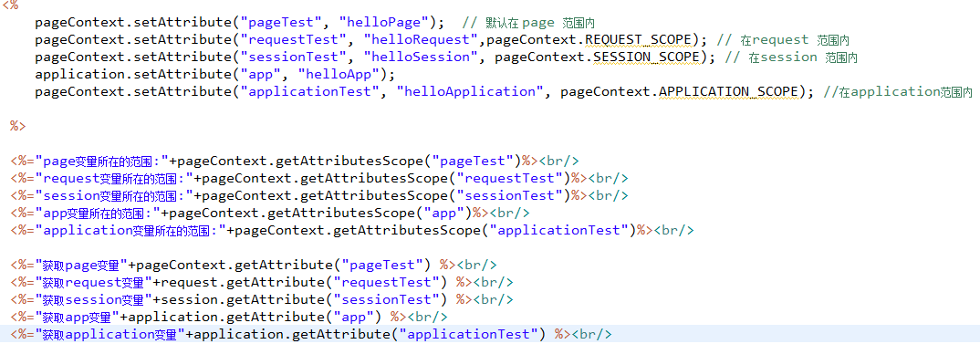
Task: Click "获取app变量" string
Action: click(x=78, y=317)
